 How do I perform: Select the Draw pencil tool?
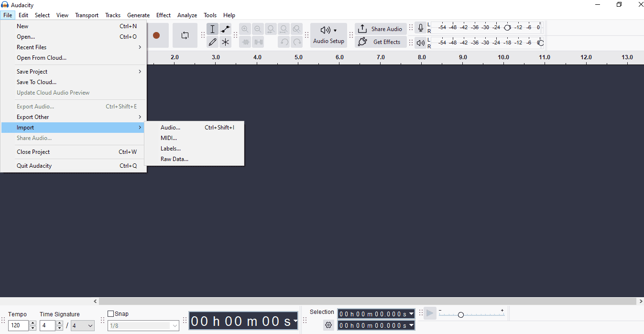(x=213, y=42)
